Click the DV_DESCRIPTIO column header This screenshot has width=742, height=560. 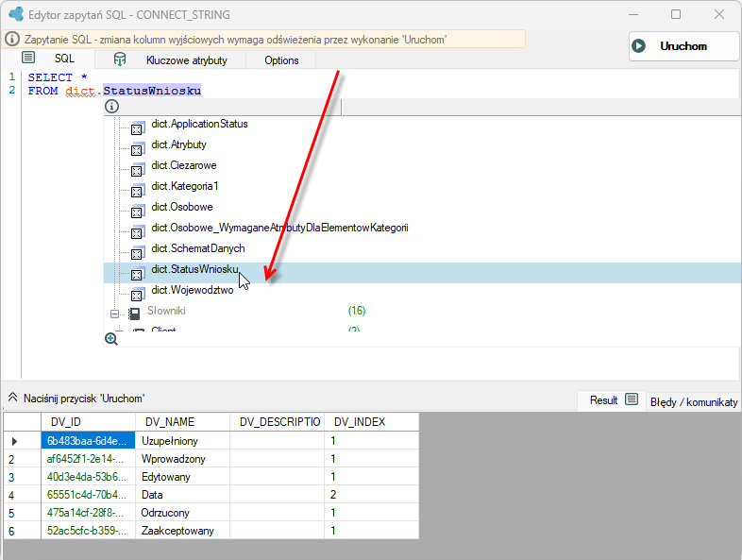coord(277,422)
